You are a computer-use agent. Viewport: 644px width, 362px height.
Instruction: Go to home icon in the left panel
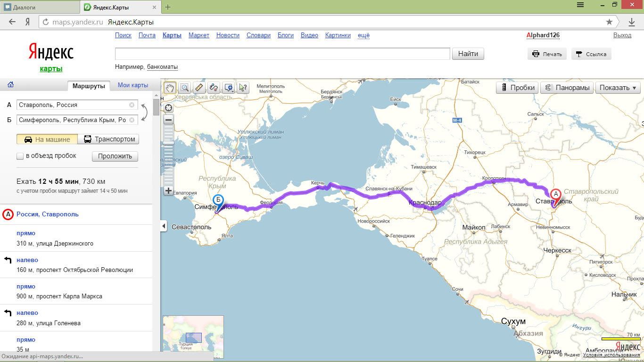pos(10,85)
